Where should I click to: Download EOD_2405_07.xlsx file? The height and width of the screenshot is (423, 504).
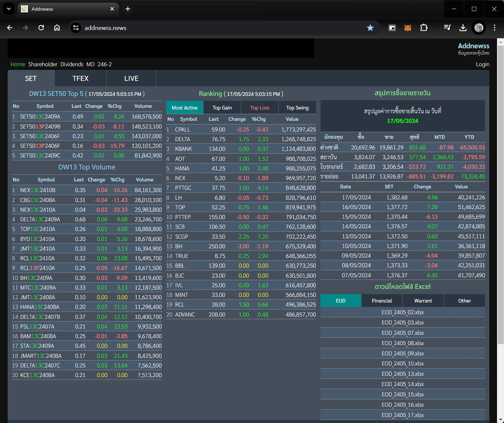coord(403,333)
